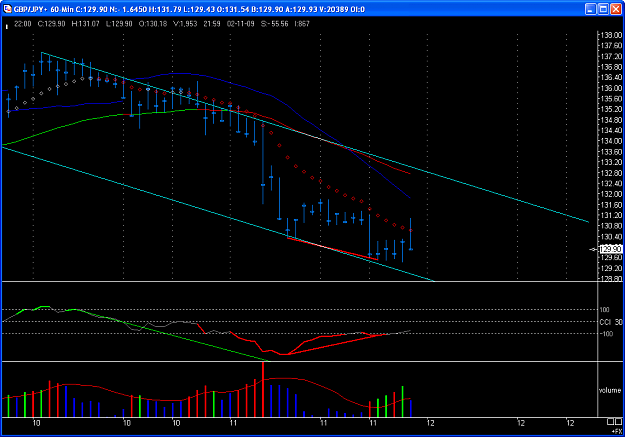Image resolution: width=625 pixels, height=437 pixels.
Task: Click the tallest red volume bar
Action: coord(263,389)
